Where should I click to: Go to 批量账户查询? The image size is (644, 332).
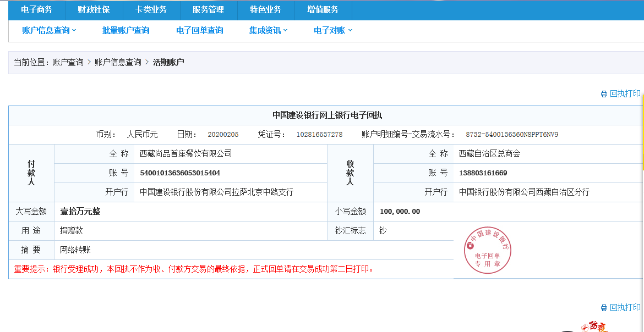[125, 30]
